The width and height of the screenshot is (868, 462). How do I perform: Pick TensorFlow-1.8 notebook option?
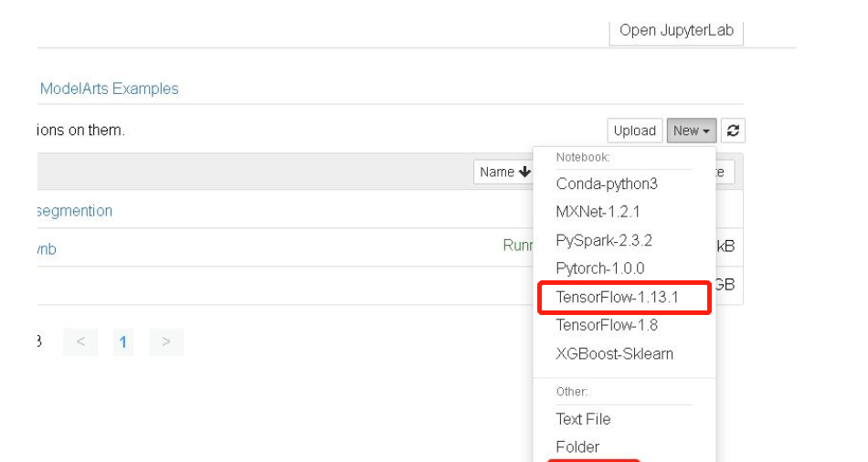tap(606, 325)
